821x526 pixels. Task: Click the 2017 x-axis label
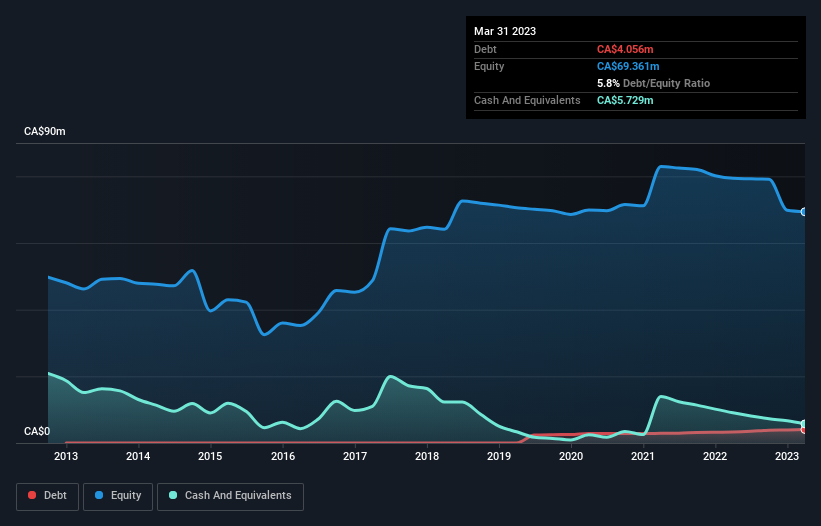pos(355,456)
